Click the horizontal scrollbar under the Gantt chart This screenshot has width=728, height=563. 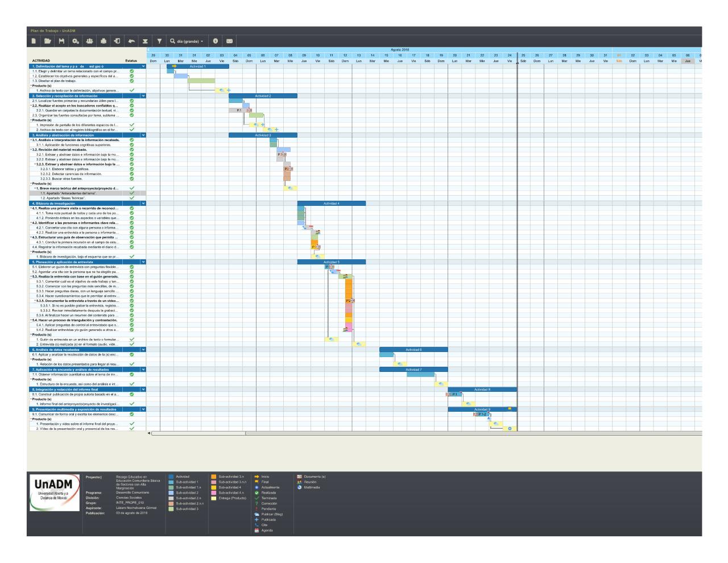pyautogui.click(x=198, y=433)
